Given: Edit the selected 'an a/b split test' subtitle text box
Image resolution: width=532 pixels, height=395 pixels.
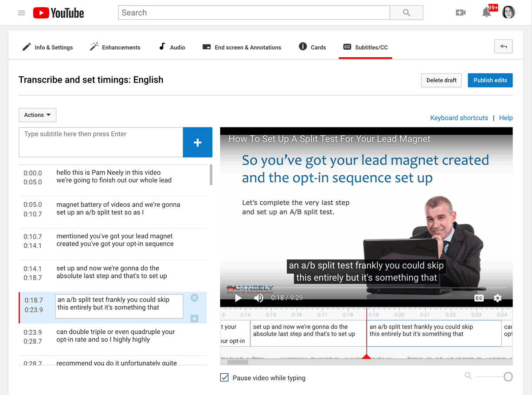Looking at the screenshot, I should [119, 306].
